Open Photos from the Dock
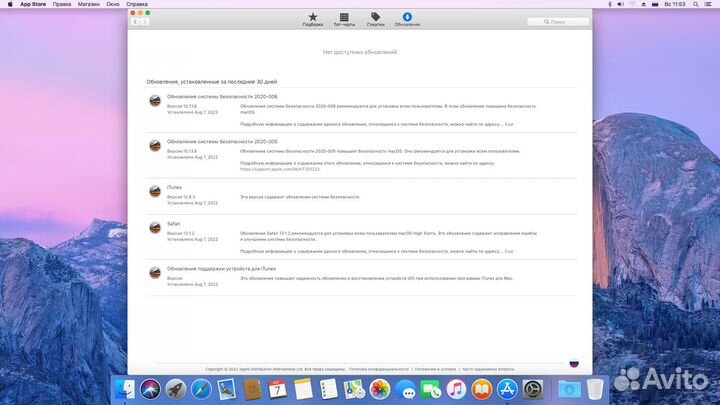720x405 pixels. pyautogui.click(x=380, y=389)
